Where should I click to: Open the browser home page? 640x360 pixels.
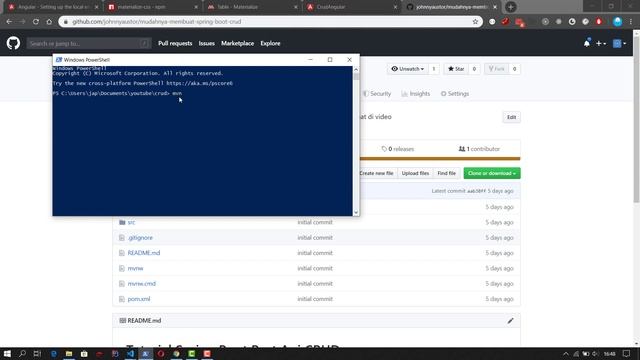49,22
